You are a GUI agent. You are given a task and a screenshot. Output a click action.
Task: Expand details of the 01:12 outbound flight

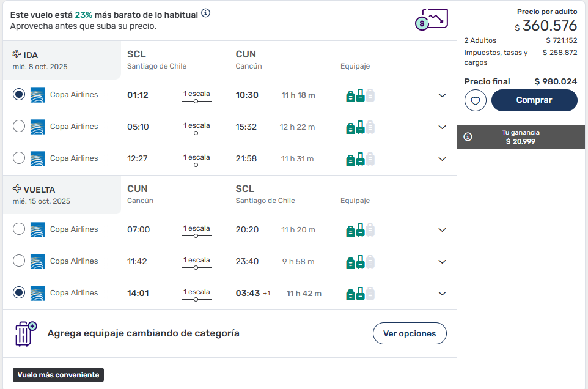pyautogui.click(x=442, y=95)
